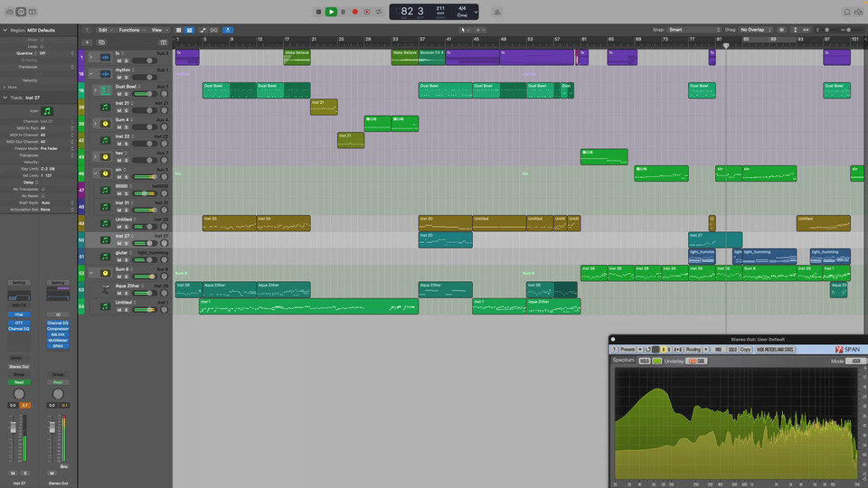The image size is (868, 488).
Task: Click the rhythm track waveform icon
Action: coord(105,73)
